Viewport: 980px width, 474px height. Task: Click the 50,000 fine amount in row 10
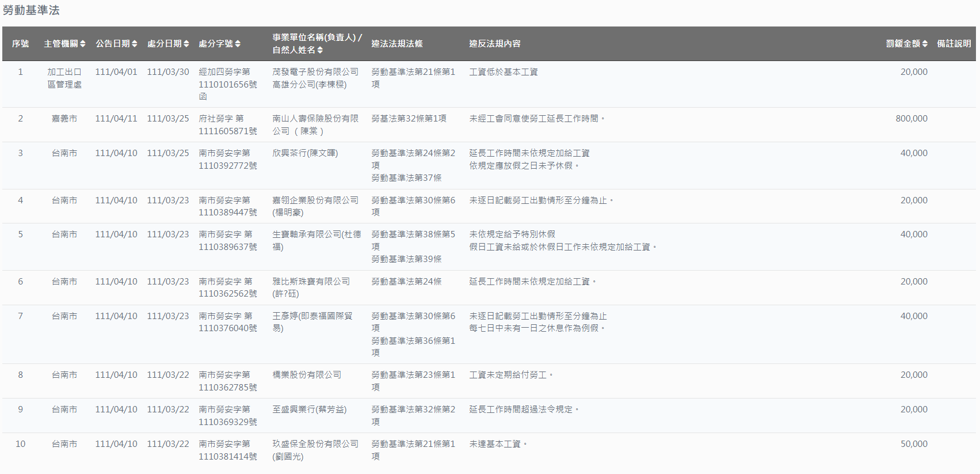click(x=914, y=444)
